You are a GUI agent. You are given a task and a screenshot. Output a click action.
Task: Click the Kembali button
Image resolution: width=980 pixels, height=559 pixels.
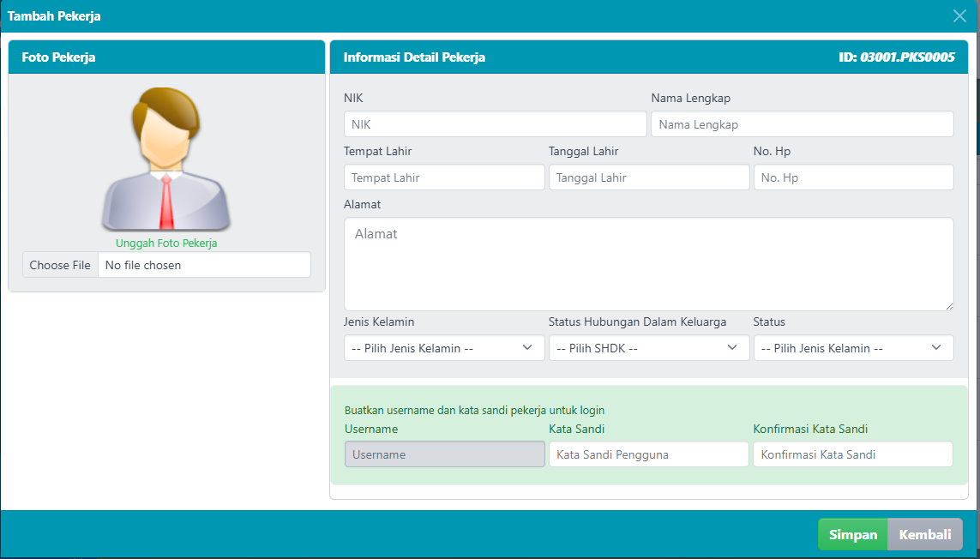coord(924,534)
